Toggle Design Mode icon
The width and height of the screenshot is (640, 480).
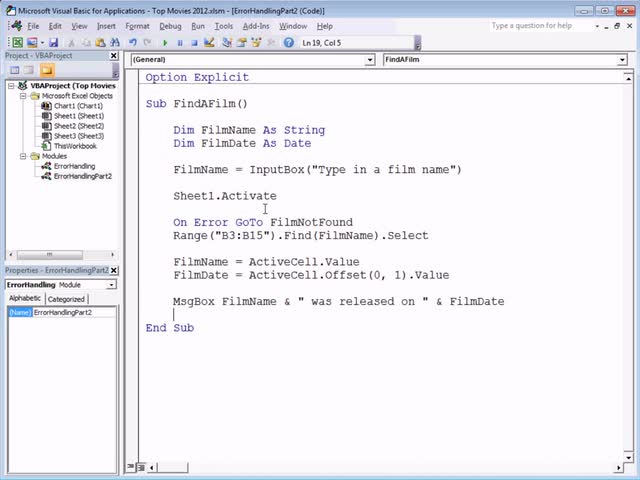click(x=209, y=42)
